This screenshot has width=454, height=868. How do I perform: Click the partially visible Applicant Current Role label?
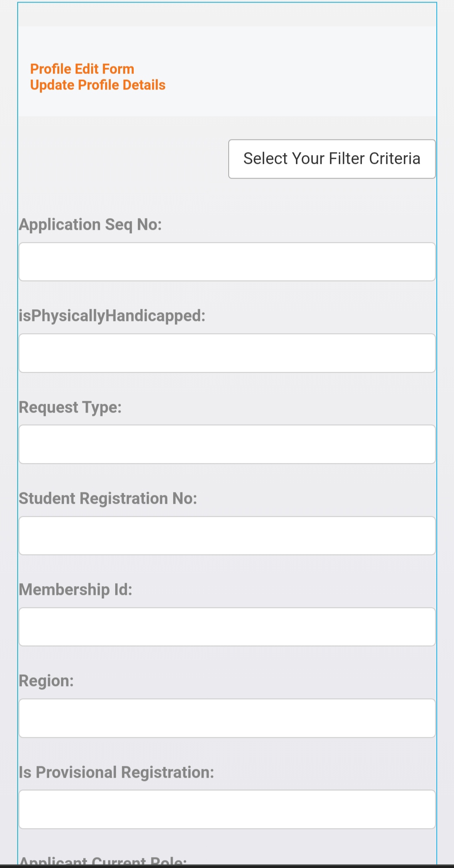(x=103, y=860)
